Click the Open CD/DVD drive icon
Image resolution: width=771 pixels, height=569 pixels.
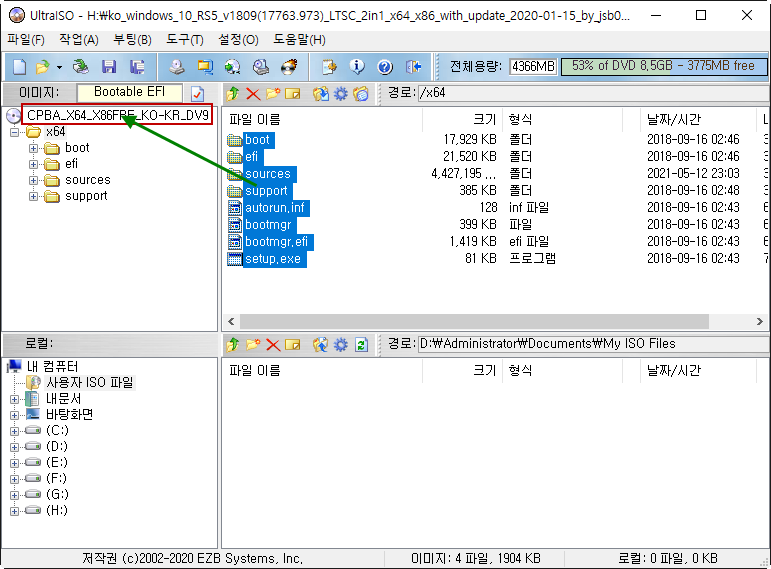(81, 66)
